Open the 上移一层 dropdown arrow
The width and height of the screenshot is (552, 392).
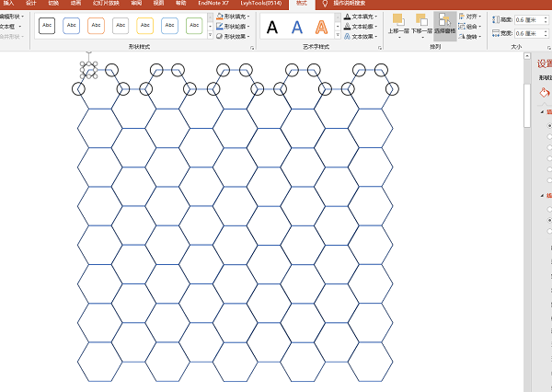(399, 37)
